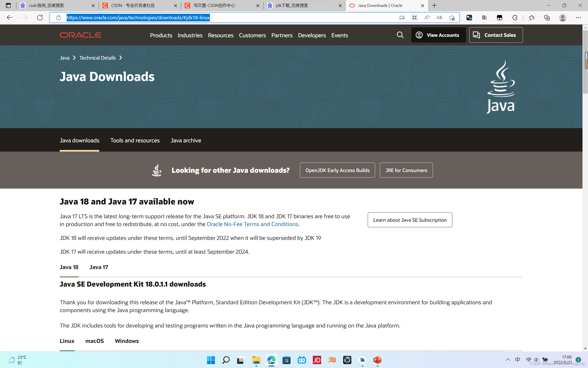Open the Products menu

(x=161, y=35)
